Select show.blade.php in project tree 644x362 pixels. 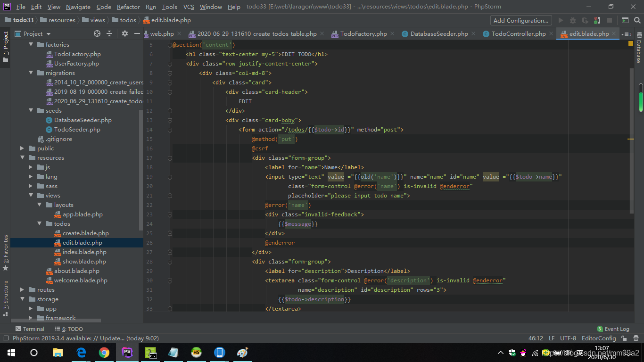(84, 262)
